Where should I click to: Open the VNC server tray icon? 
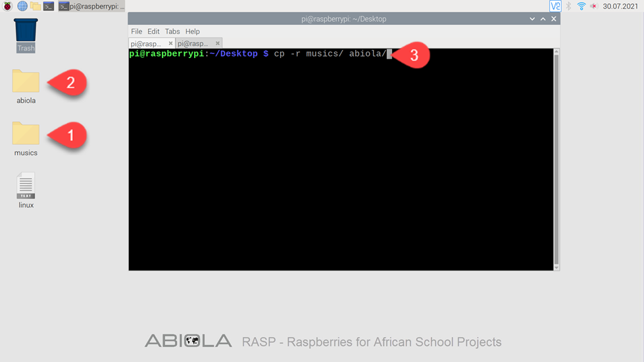click(x=555, y=6)
